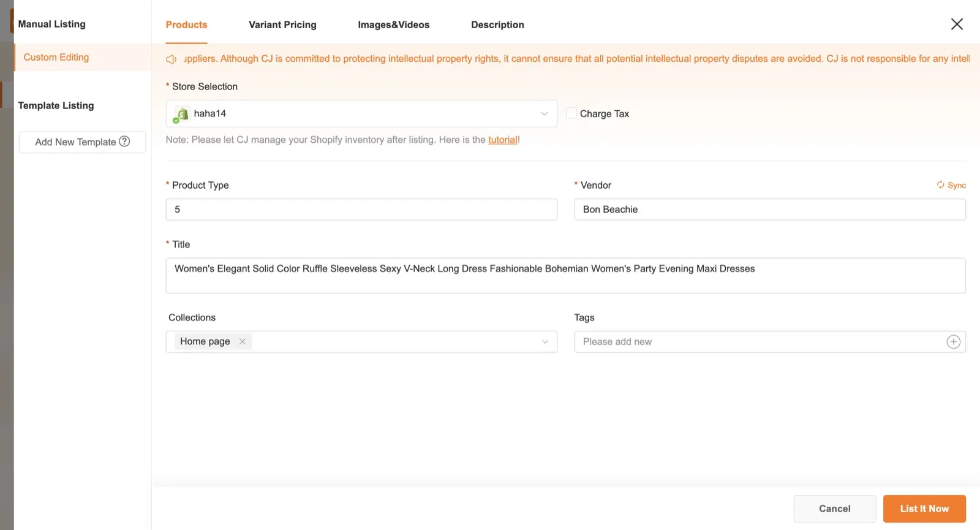
Task: Close the listing dialog with the X icon
Action: click(957, 24)
